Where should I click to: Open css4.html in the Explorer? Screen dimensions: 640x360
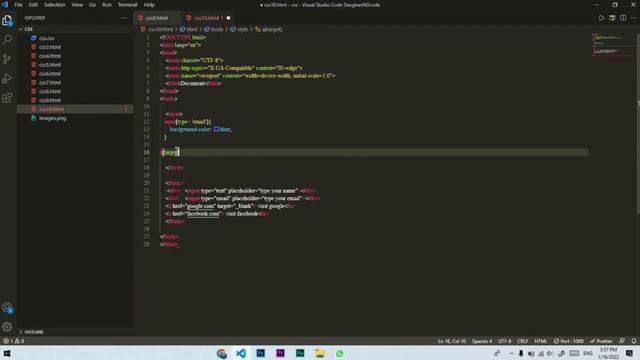click(x=50, y=56)
